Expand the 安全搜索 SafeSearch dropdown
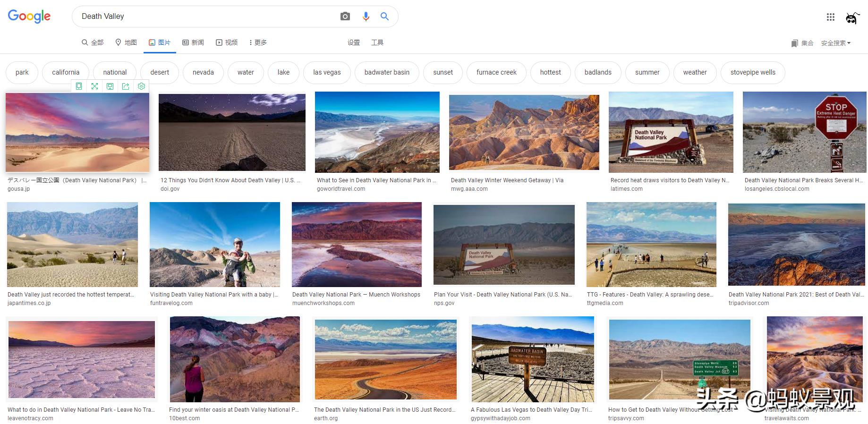868x424 pixels. tap(835, 43)
